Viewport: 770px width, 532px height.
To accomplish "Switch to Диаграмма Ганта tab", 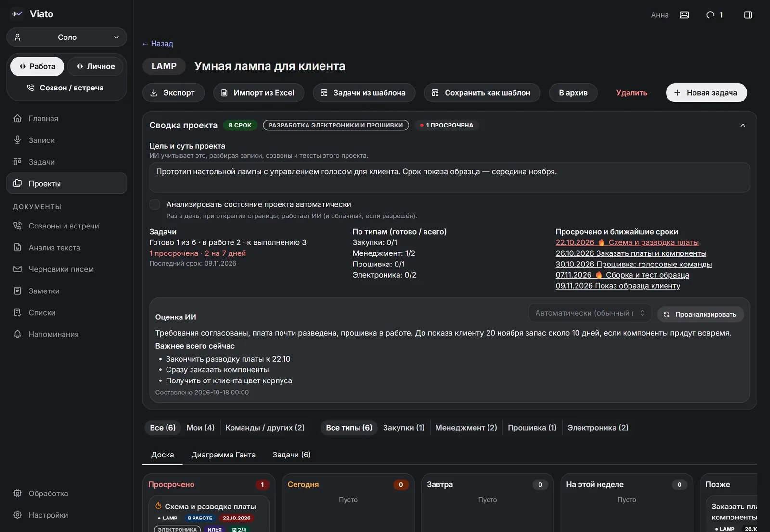I will click(x=223, y=455).
